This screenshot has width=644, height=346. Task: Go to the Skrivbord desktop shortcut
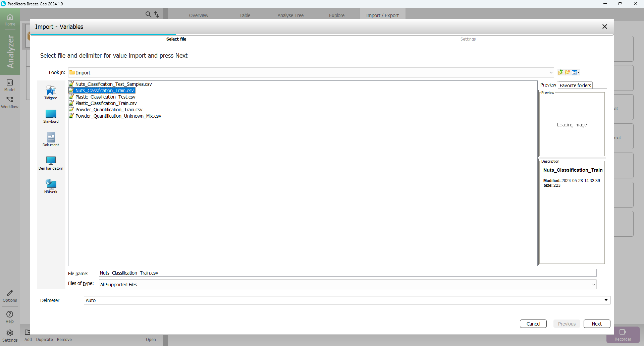(51, 116)
